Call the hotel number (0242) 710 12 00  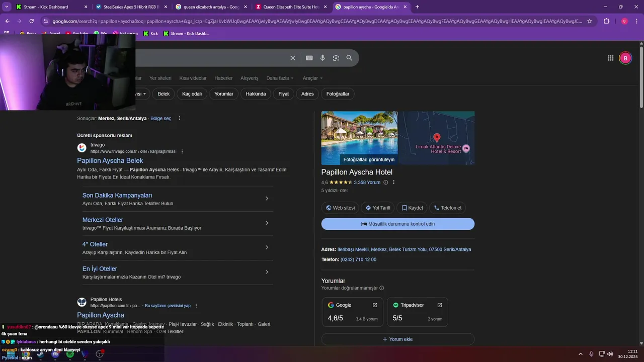[358, 260]
